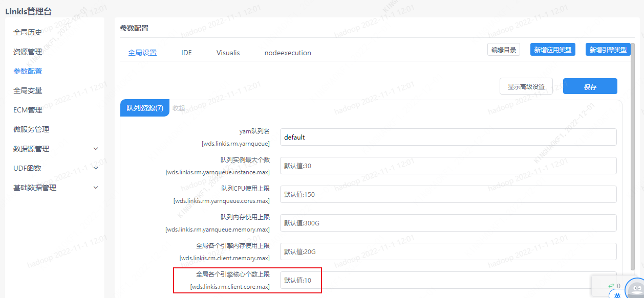Click the yarn队列名 input containing default

448,137
